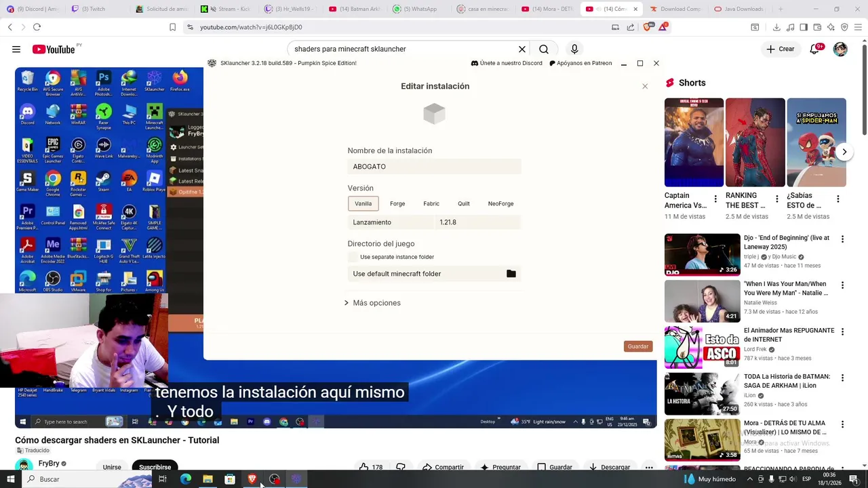Dislike the video with thumbs down
Viewport: 868px width, 488px height.
(401, 467)
